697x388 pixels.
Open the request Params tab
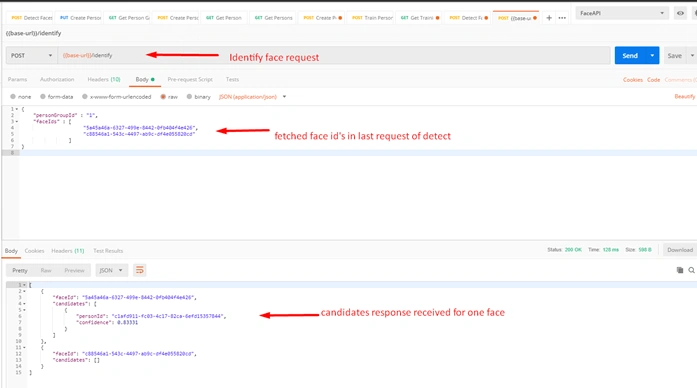17,80
